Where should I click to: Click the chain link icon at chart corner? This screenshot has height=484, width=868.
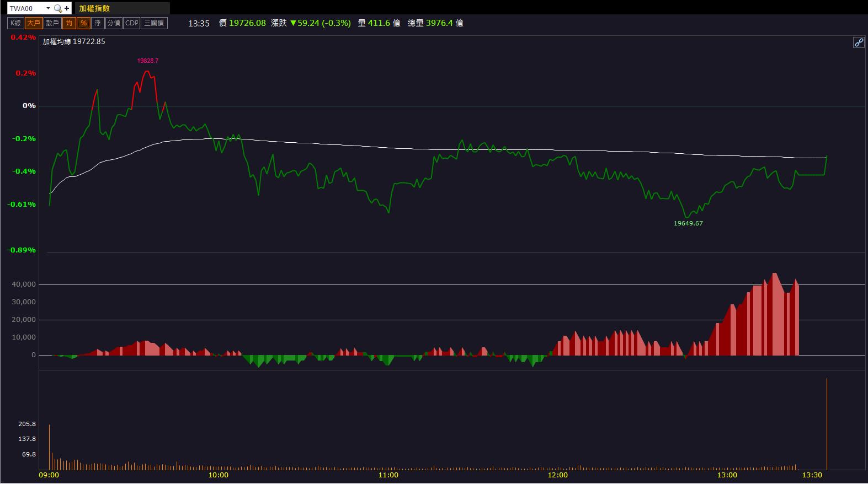coord(859,42)
